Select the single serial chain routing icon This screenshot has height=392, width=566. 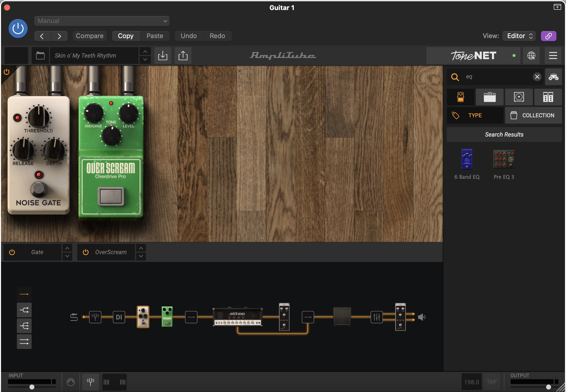[x=24, y=294]
